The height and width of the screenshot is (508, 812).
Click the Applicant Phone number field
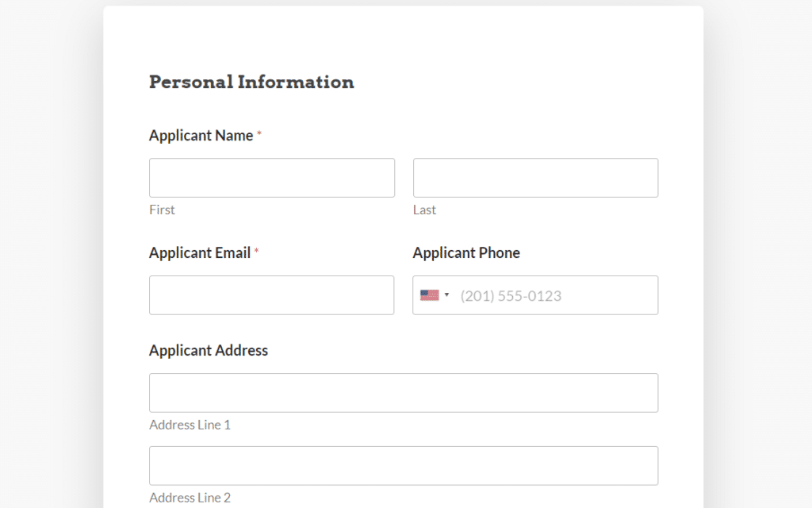(x=535, y=295)
